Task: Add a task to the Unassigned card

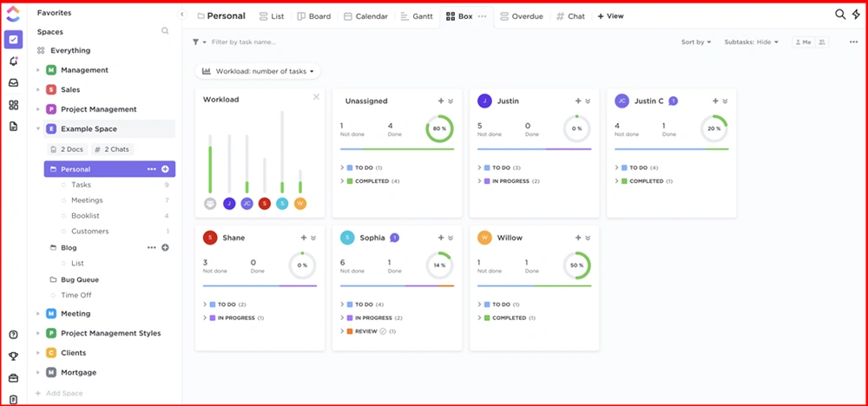Action: point(441,101)
